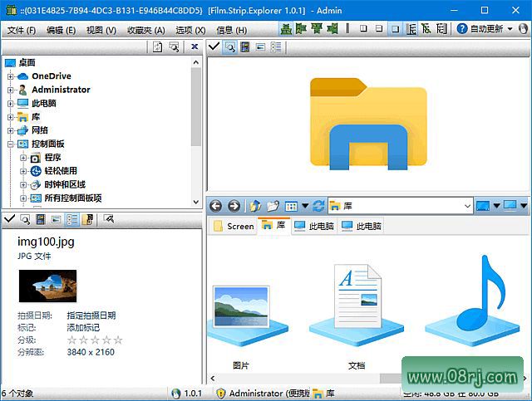Click the magnifier icon in preview toolbar
532x401 pixels.
pyautogui.click(x=229, y=47)
